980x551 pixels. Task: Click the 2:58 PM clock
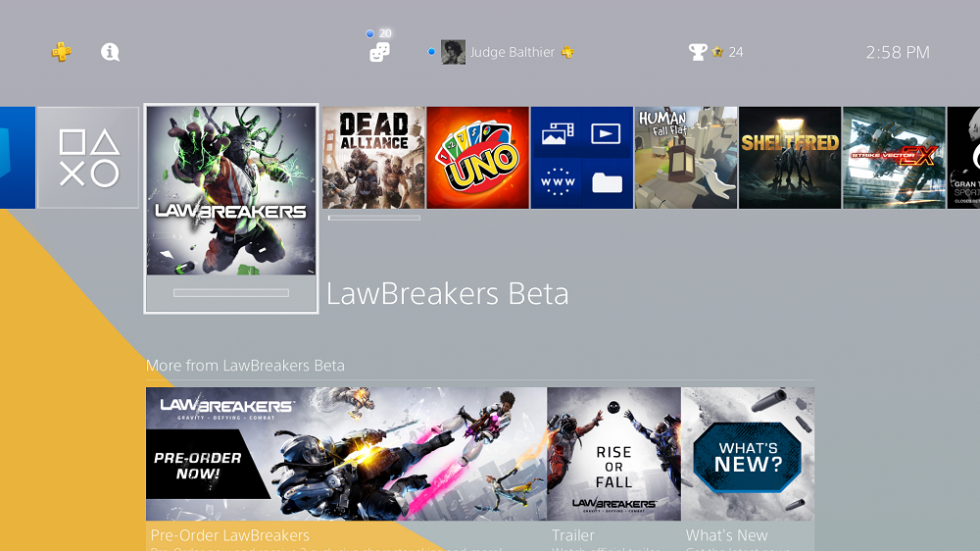(x=898, y=53)
